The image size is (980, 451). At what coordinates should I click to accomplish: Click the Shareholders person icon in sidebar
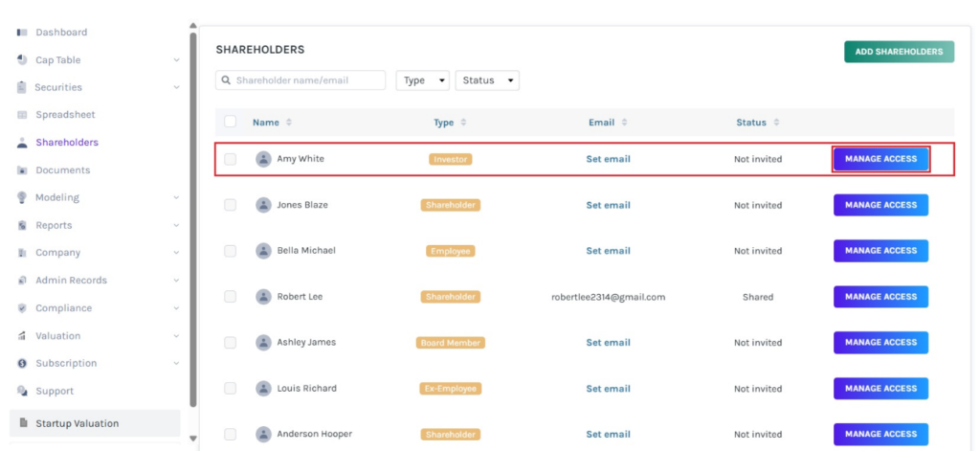pyautogui.click(x=22, y=142)
